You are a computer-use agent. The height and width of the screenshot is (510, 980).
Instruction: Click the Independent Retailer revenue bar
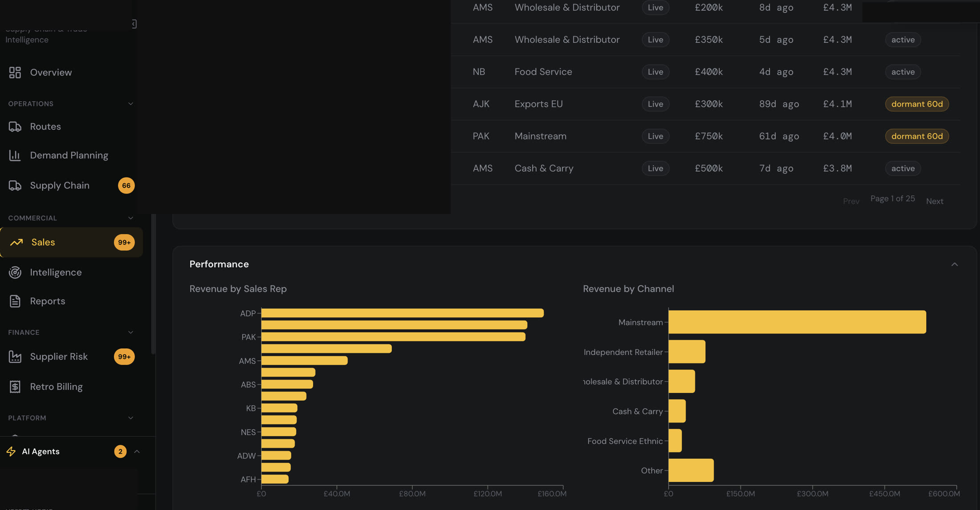pyautogui.click(x=687, y=352)
